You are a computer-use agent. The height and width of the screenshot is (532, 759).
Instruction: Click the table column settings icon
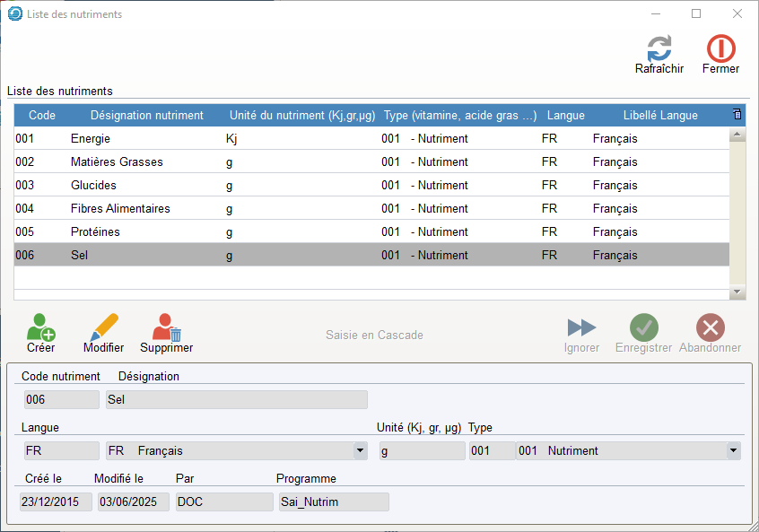tap(737, 115)
